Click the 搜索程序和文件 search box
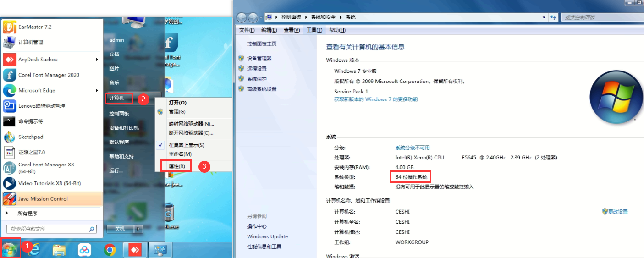This screenshot has width=644, height=258. [47, 229]
